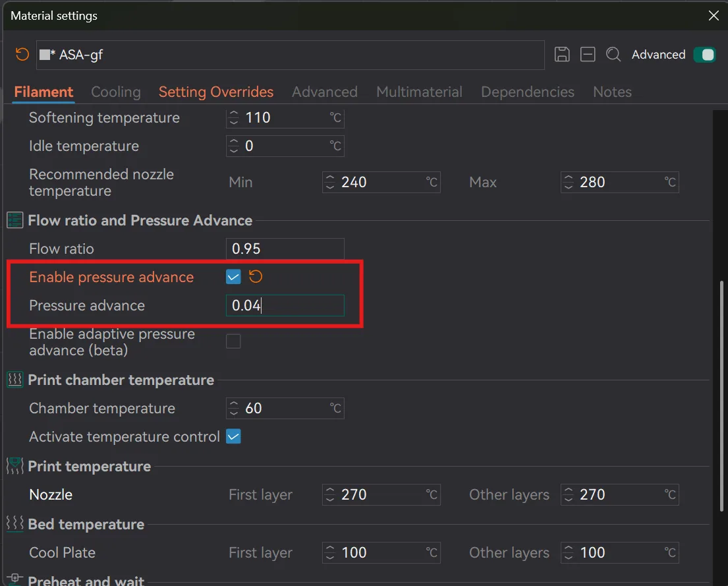
Task: Click the Print temperature section icon
Action: pyautogui.click(x=15, y=466)
